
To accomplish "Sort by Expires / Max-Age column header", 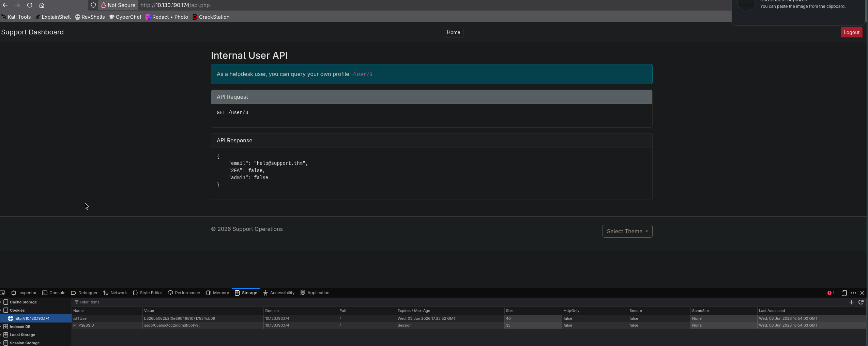I will pos(450,311).
